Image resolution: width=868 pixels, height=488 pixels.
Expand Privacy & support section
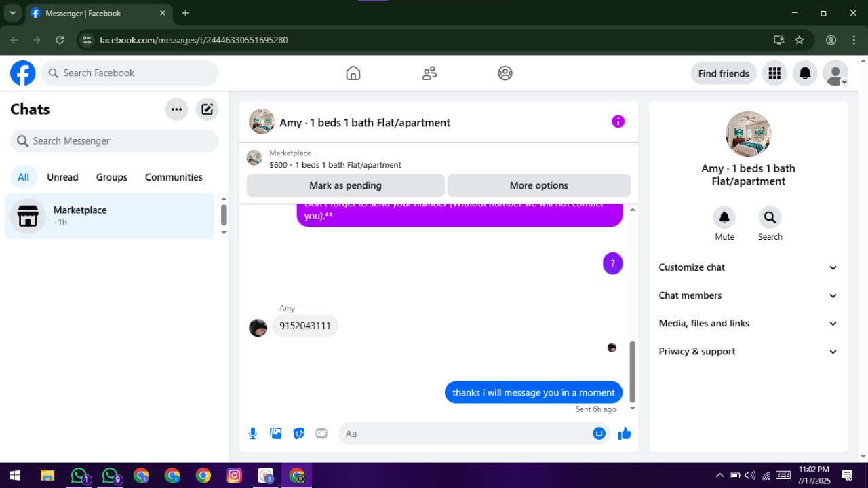point(748,352)
